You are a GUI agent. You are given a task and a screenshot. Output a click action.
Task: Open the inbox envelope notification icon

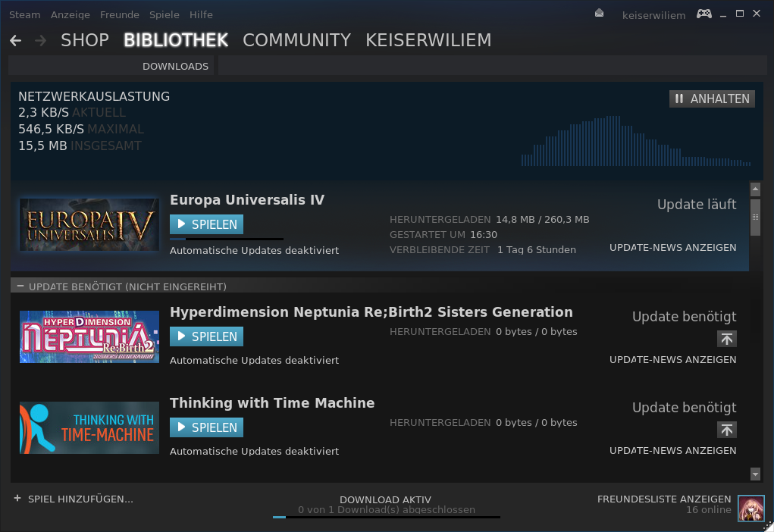pos(599,14)
